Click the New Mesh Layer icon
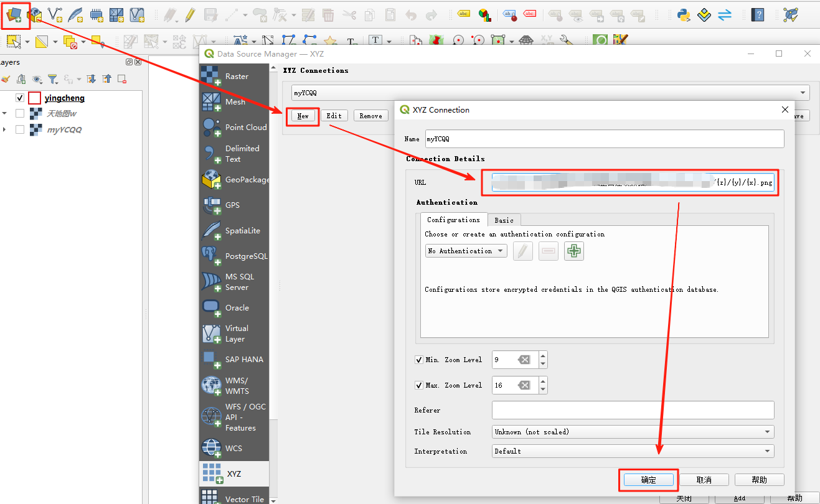The height and width of the screenshot is (504, 820). pyautogui.click(x=116, y=14)
